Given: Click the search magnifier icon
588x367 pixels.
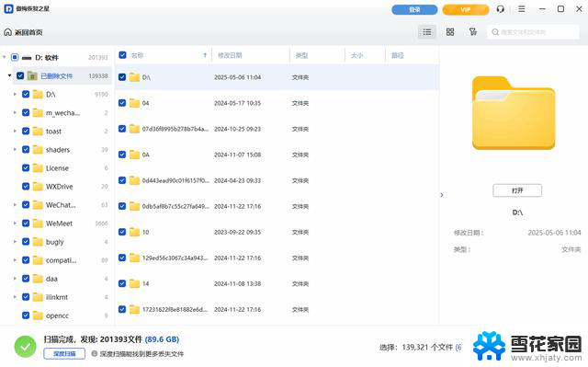Looking at the screenshot, I should pos(495,32).
